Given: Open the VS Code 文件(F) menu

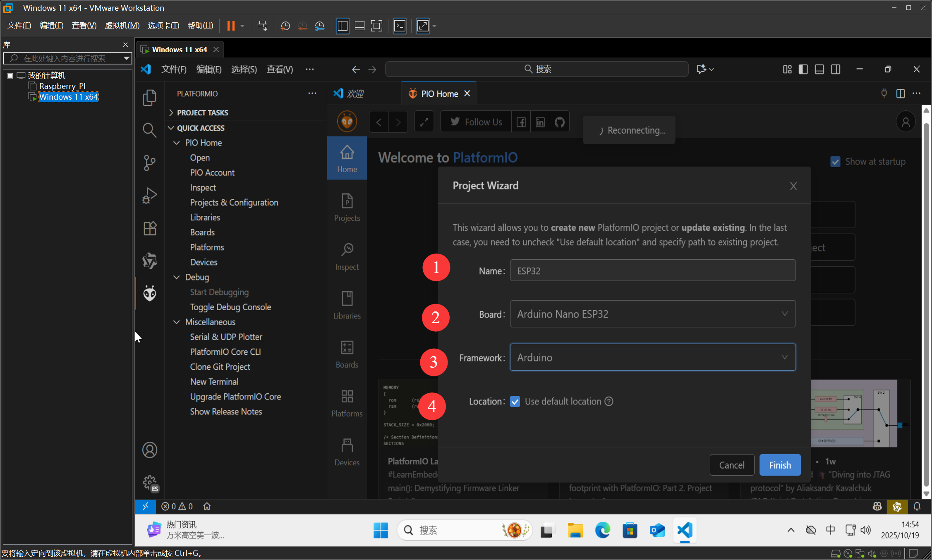Looking at the screenshot, I should click(x=174, y=69).
